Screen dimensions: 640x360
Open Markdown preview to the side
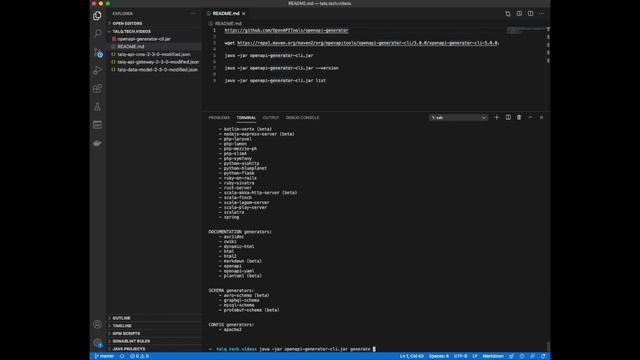pyautogui.click(x=519, y=13)
